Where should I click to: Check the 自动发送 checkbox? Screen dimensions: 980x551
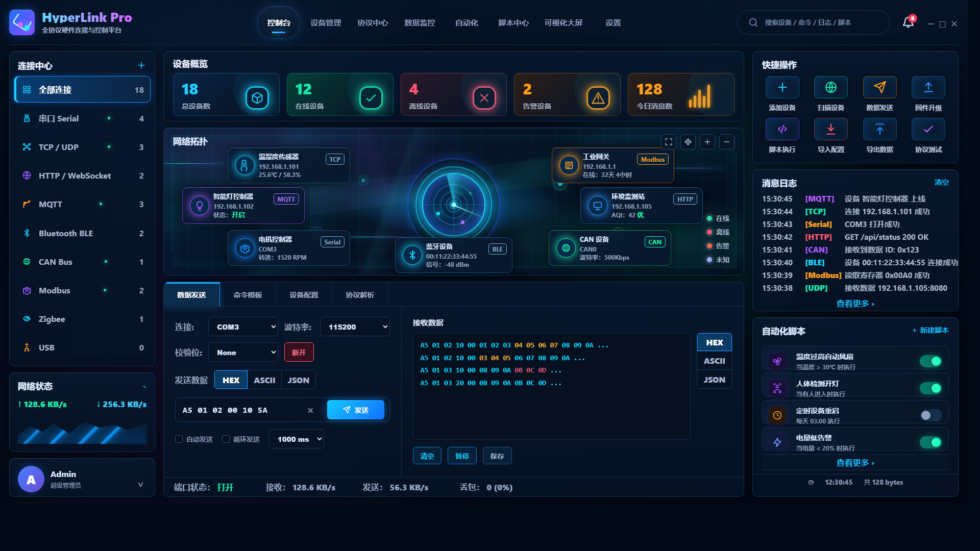coord(179,439)
